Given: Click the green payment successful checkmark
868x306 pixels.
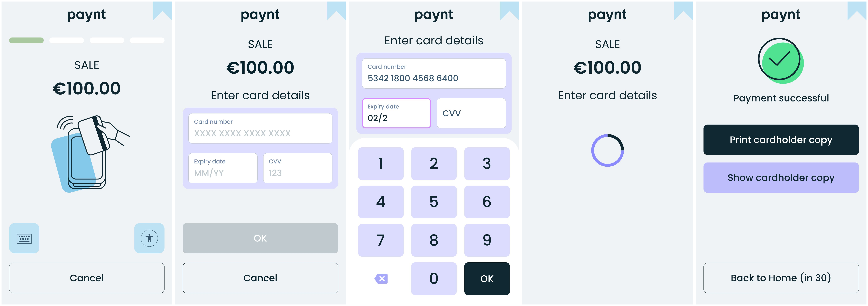Looking at the screenshot, I should coord(780,61).
